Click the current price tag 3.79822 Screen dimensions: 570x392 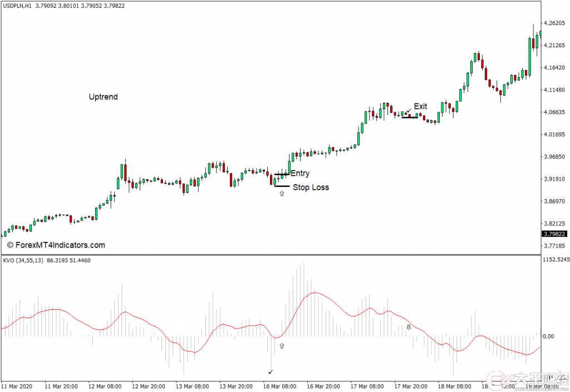pos(554,234)
